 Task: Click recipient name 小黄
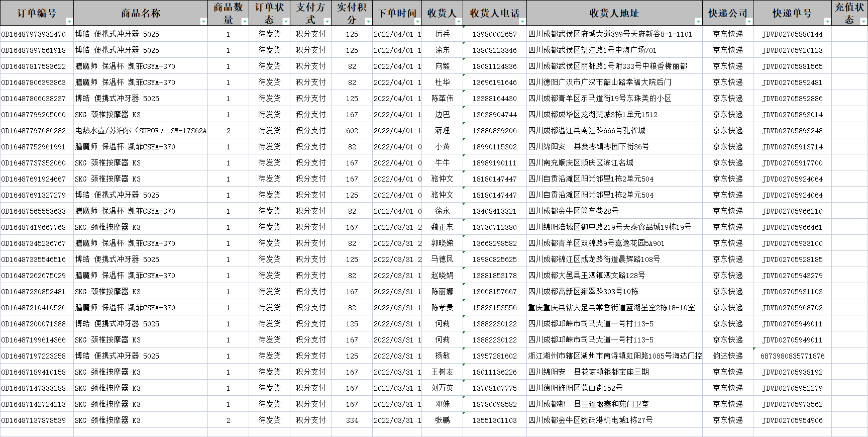(443, 147)
